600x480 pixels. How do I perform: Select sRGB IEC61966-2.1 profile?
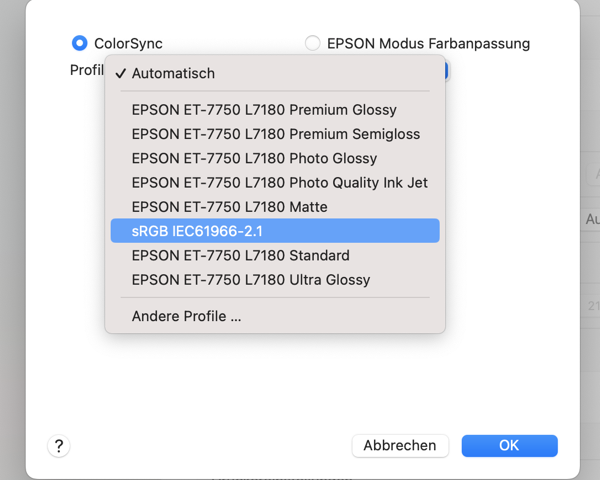tap(275, 231)
